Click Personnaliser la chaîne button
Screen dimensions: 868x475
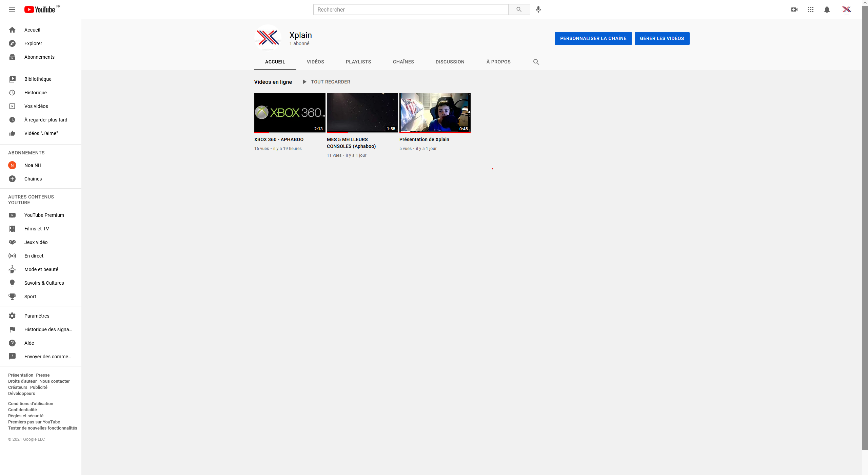[x=593, y=38]
